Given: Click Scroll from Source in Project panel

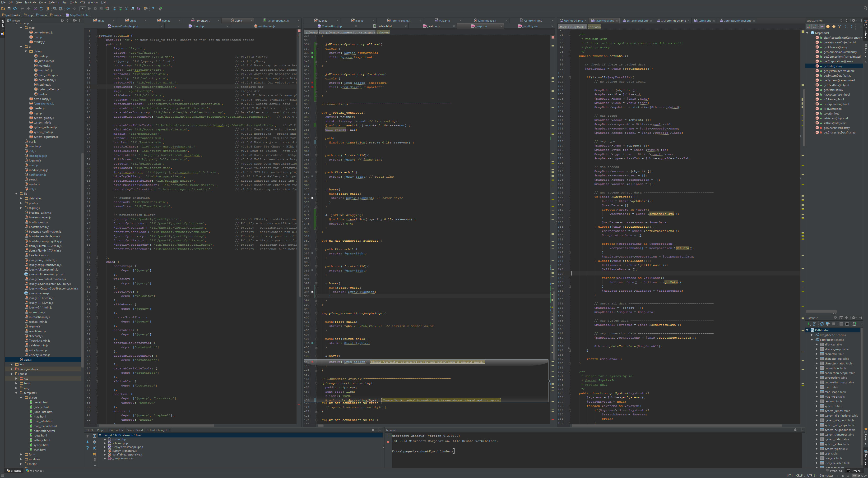Looking at the screenshot, I should (62, 21).
